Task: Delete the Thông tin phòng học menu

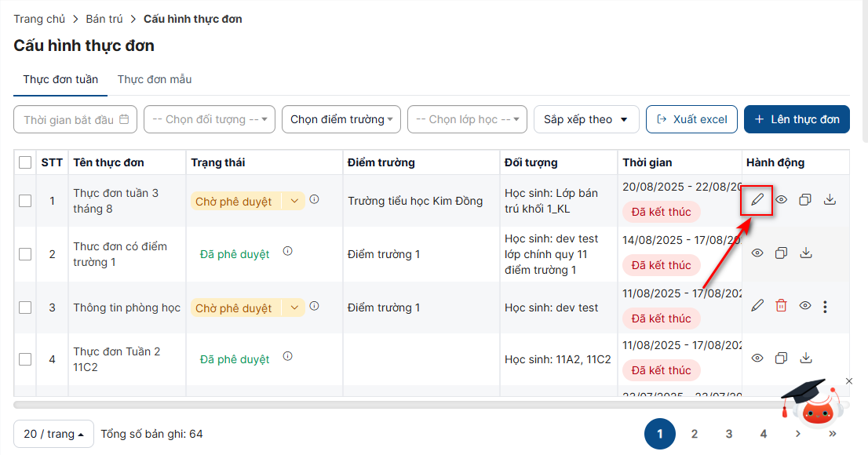Action: [781, 306]
